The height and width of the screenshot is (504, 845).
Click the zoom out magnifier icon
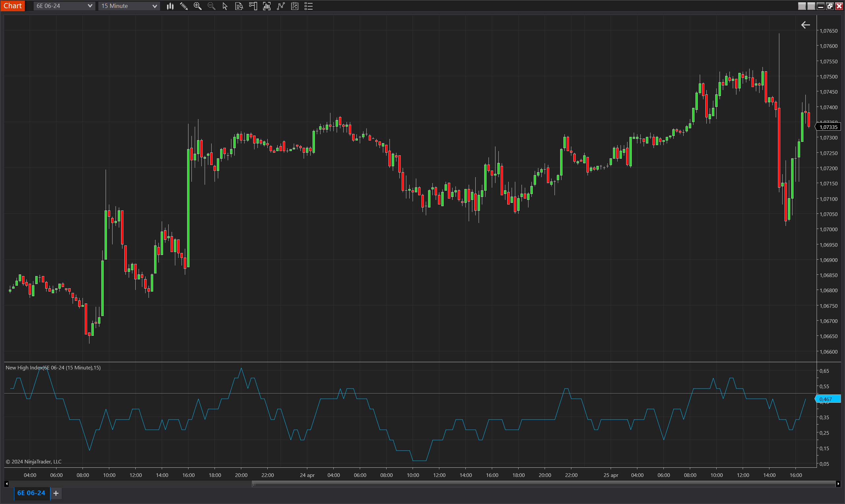coord(211,6)
